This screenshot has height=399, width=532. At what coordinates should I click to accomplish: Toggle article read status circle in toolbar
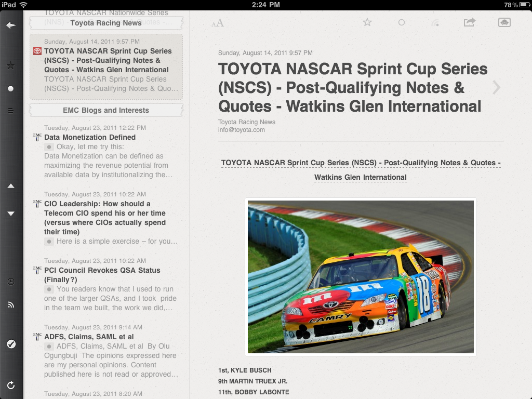[402, 22]
